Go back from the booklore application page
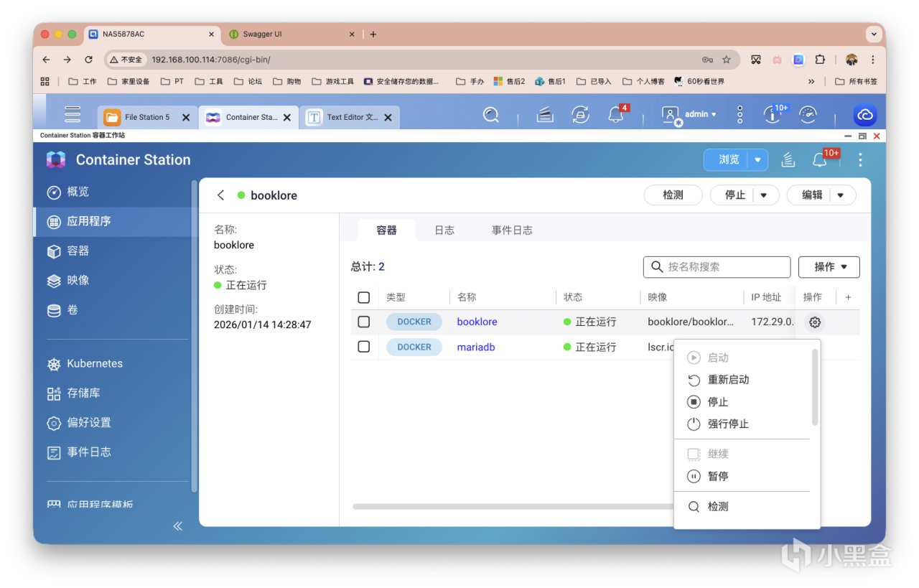 point(221,195)
